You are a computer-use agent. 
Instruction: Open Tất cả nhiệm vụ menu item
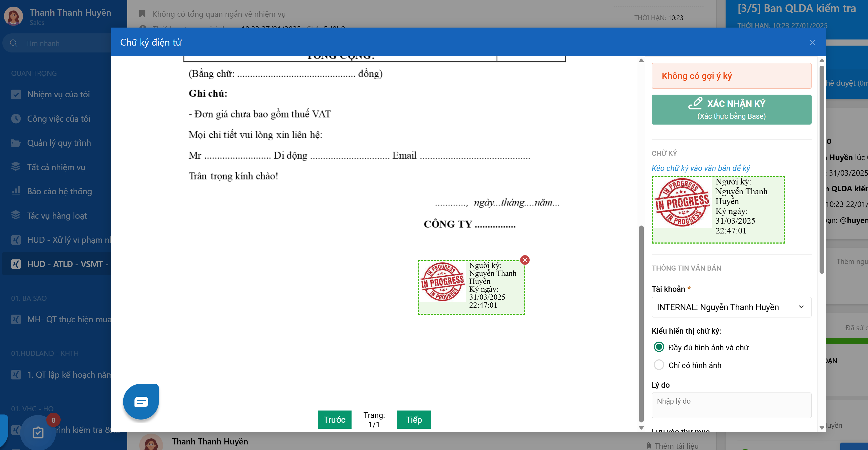pos(56,167)
